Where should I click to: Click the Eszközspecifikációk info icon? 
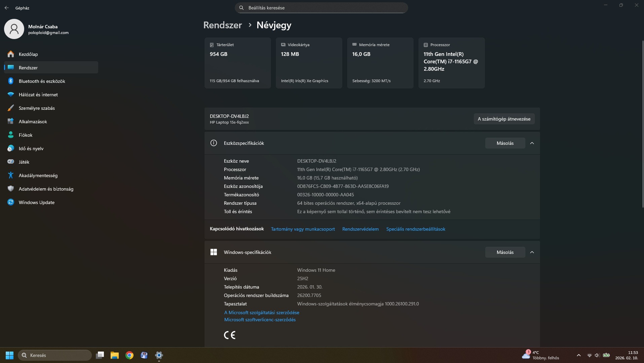click(214, 143)
